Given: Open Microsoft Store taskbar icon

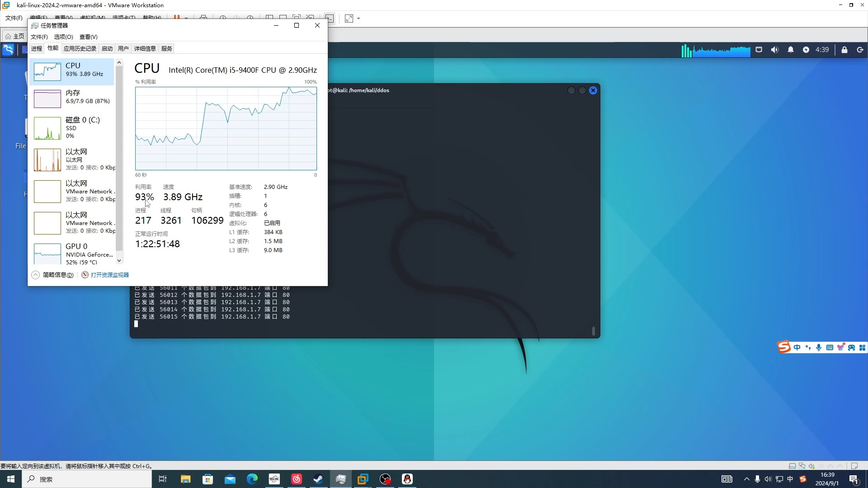Looking at the screenshot, I should 208,479.
